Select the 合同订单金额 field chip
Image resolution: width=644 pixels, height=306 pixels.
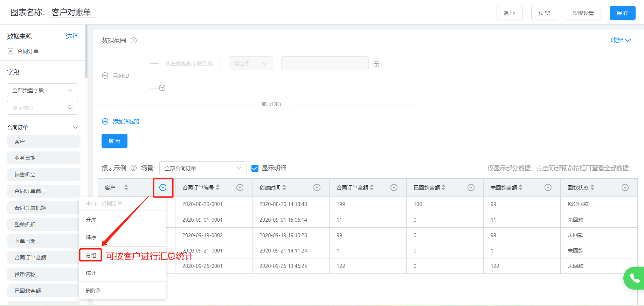tap(44, 257)
